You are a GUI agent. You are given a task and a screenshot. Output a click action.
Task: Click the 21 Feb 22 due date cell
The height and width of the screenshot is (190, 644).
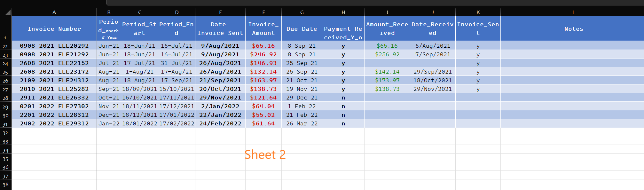pyautogui.click(x=302, y=115)
